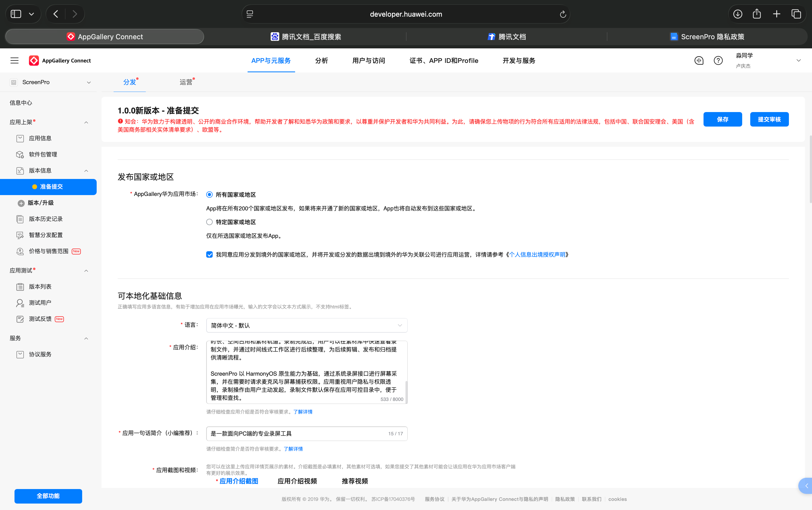Select the 推荐视频 tab
This screenshot has height=510, width=812.
[x=355, y=481]
